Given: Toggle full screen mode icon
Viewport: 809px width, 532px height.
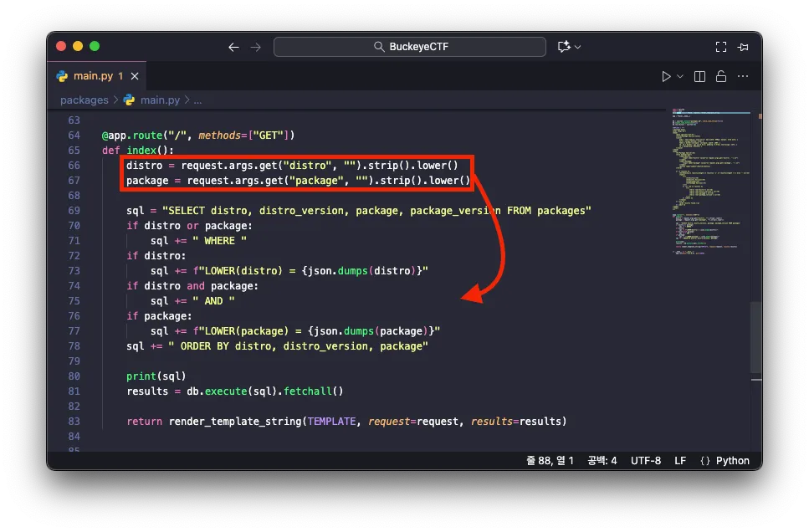Looking at the screenshot, I should [721, 47].
